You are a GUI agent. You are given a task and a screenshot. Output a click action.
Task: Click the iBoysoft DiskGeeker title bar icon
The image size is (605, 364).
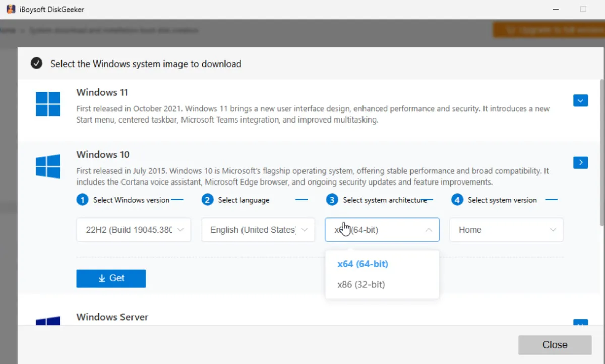tap(10, 9)
